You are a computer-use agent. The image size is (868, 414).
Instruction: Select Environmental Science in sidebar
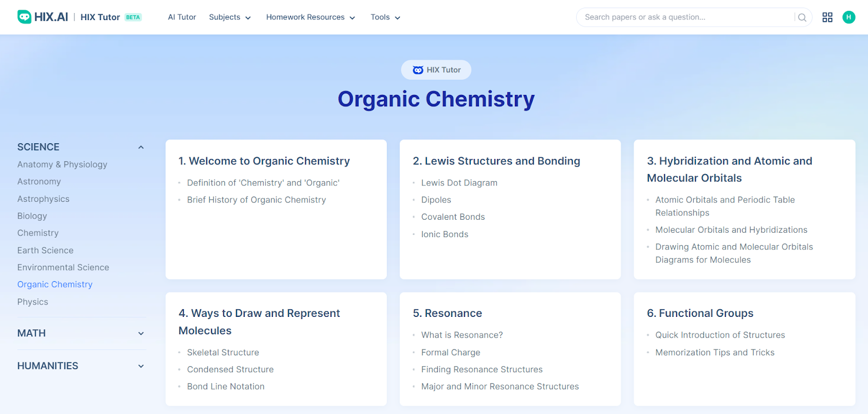(63, 267)
